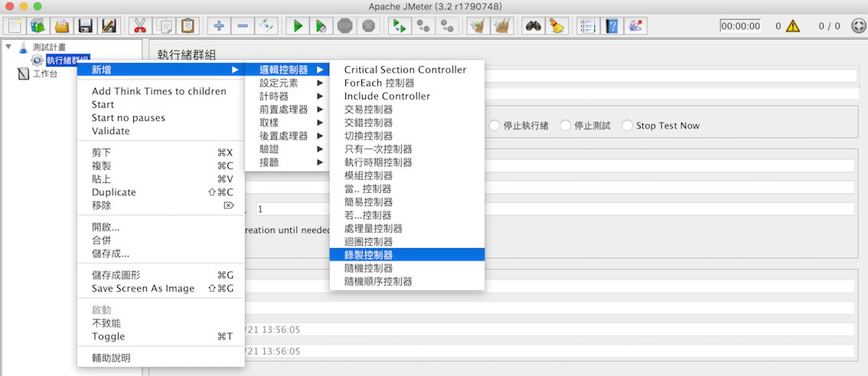868x376 pixels.
Task: Open the 邏輯控制器 submenu
Action: [287, 70]
